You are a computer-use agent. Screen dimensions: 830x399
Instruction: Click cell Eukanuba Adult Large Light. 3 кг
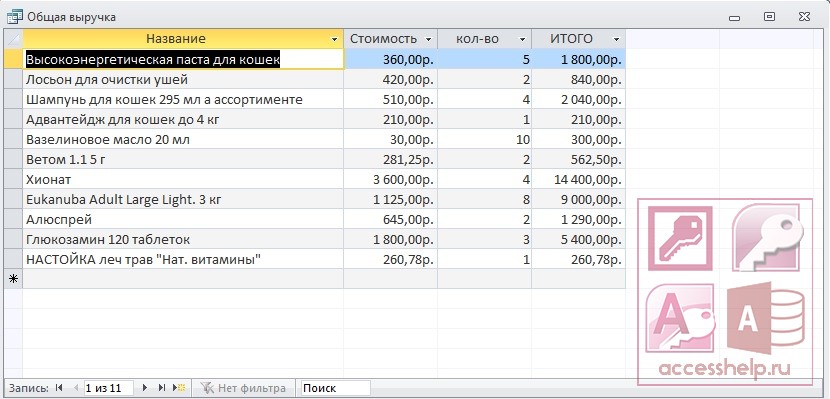(183, 200)
